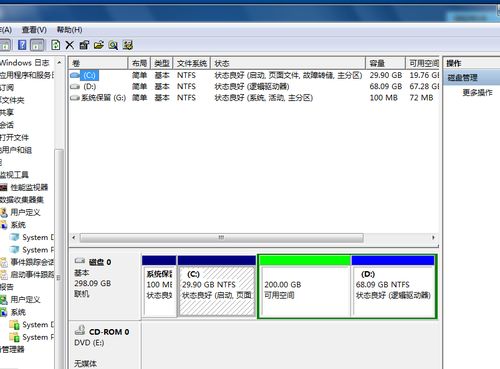
Task: Select the (C:) 29.90 GB NTFS partition block
Action: pos(217,286)
